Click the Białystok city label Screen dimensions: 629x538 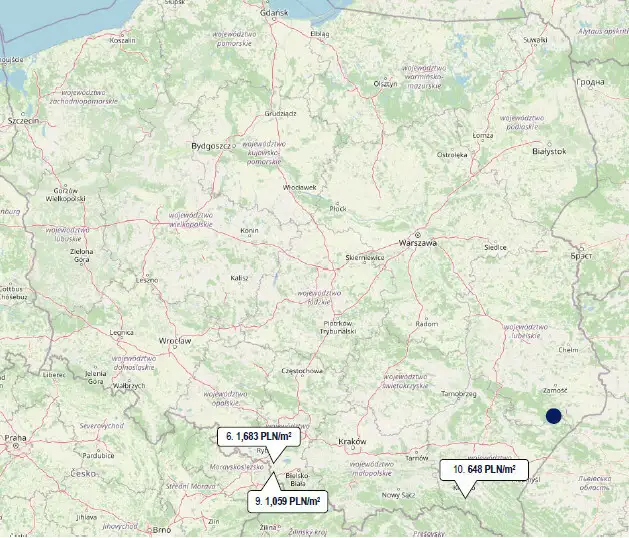click(549, 151)
